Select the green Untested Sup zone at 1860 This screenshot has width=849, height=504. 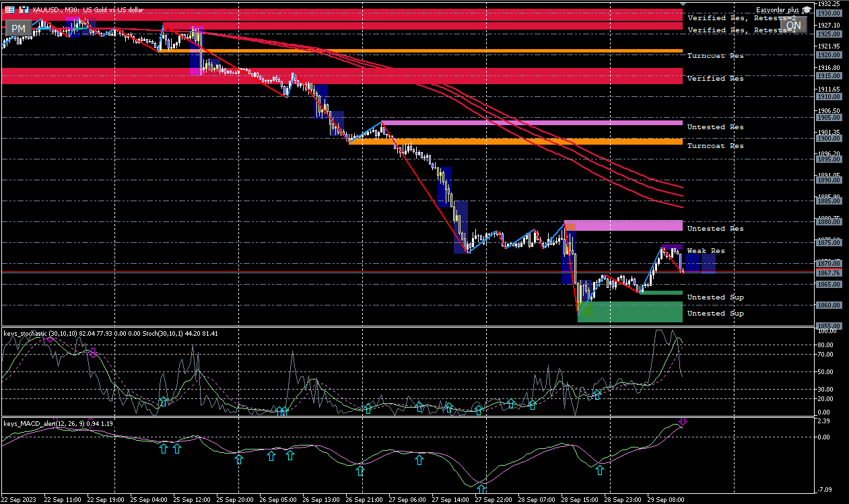coord(630,312)
